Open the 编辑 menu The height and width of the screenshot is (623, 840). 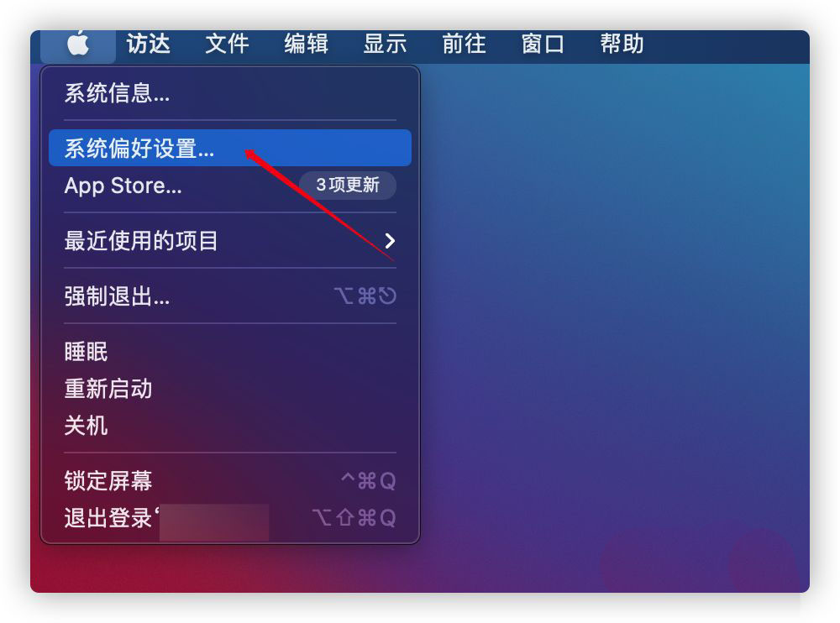pyautogui.click(x=306, y=44)
